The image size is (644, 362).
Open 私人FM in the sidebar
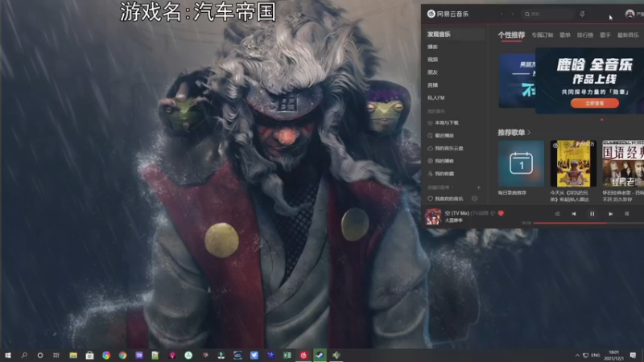coord(436,97)
